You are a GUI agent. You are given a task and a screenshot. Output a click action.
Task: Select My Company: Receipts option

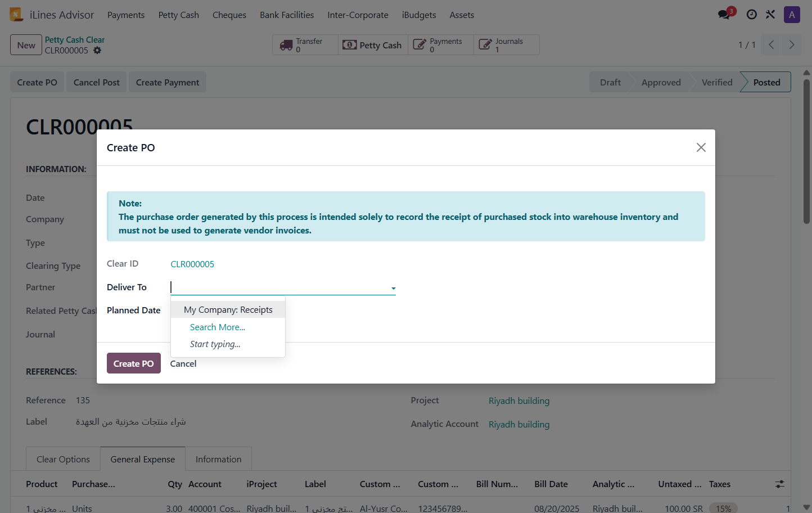tap(228, 310)
